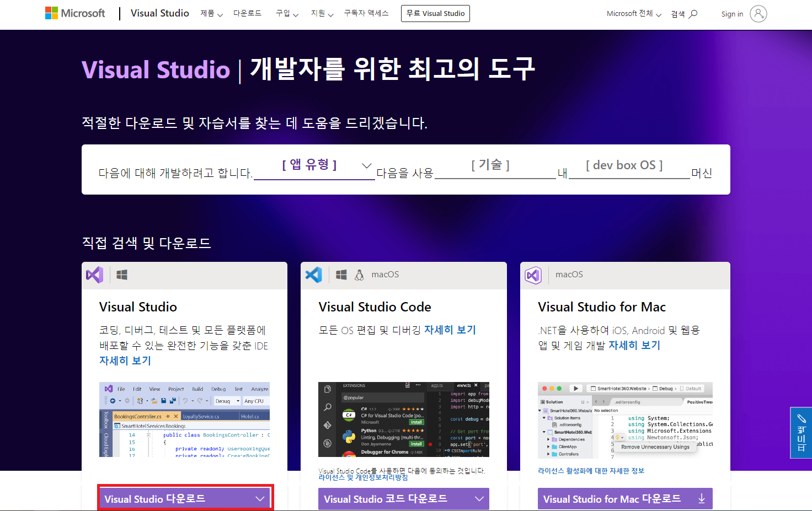This screenshot has width=812, height=511.
Task: Open 라이선스 및 개인정보처리방침 link
Action: [363, 477]
